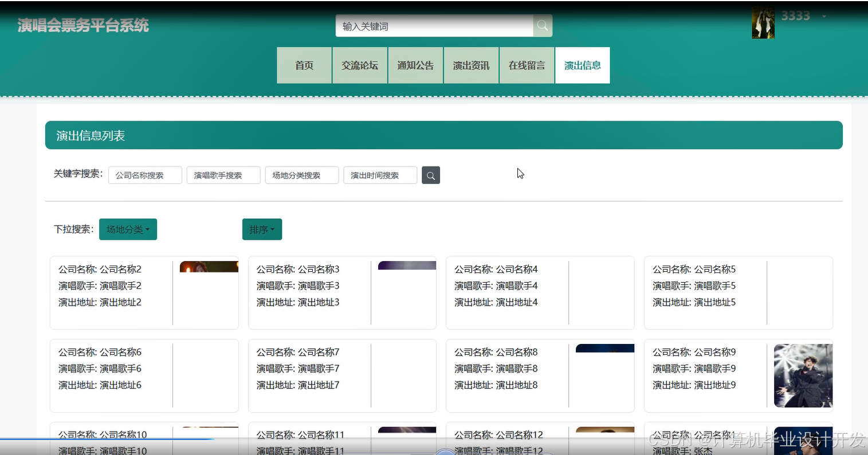Click the user avatar picture
Viewport: 868px width, 455px height.
763,23
